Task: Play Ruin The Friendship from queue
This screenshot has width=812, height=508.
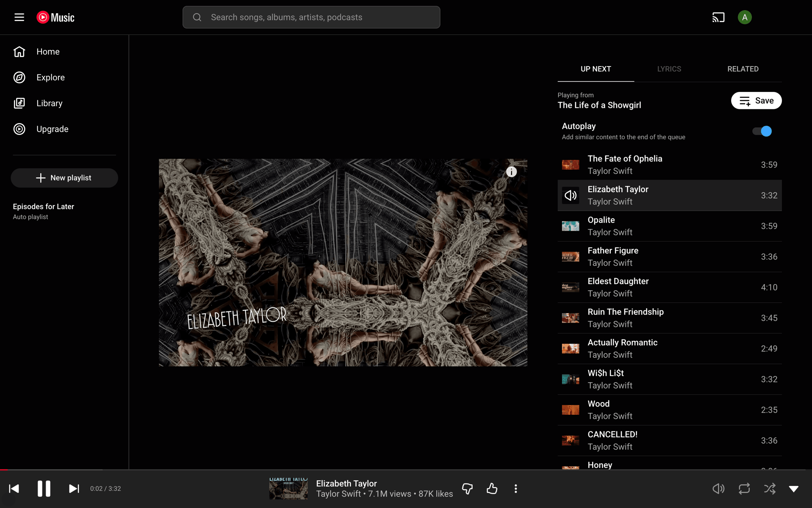Action: (x=669, y=318)
